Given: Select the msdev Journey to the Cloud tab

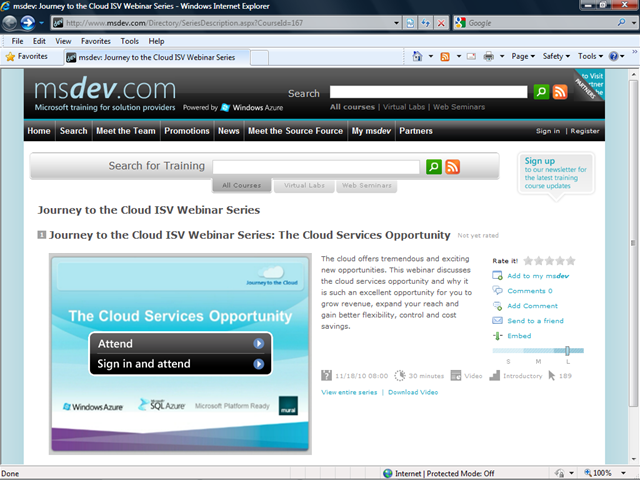Looking at the screenshot, I should tap(157, 57).
